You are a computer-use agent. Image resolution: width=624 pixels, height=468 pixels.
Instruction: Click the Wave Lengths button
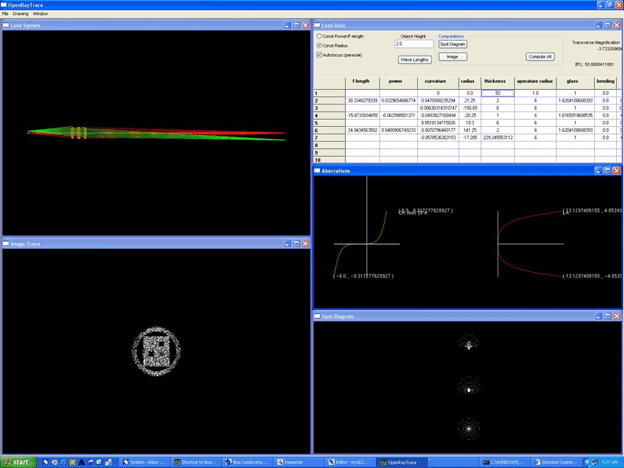point(415,60)
